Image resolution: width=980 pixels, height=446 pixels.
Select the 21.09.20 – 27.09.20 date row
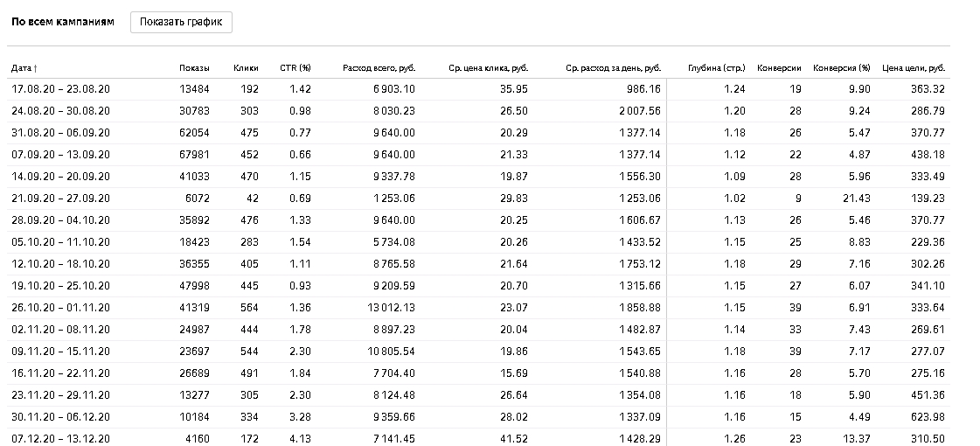coord(478,199)
